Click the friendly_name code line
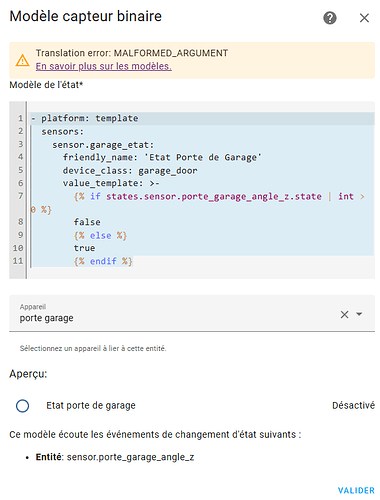The width and height of the screenshot is (380, 500). pyautogui.click(x=162, y=157)
